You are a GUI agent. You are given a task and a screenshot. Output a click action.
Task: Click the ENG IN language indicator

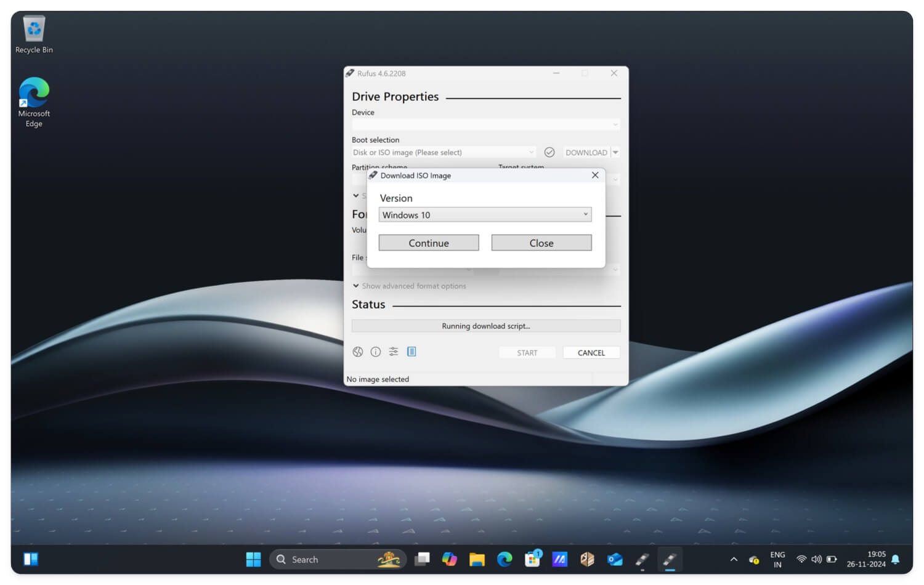[x=777, y=559]
